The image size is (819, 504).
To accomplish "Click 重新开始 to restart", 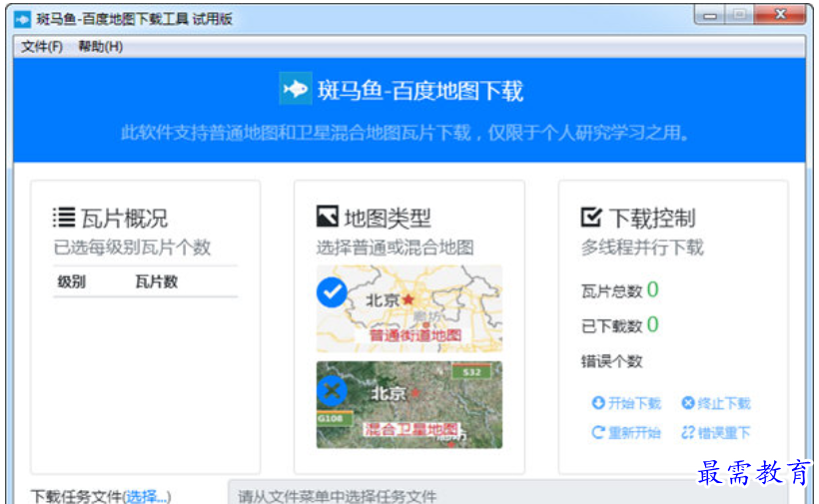I will tap(626, 432).
